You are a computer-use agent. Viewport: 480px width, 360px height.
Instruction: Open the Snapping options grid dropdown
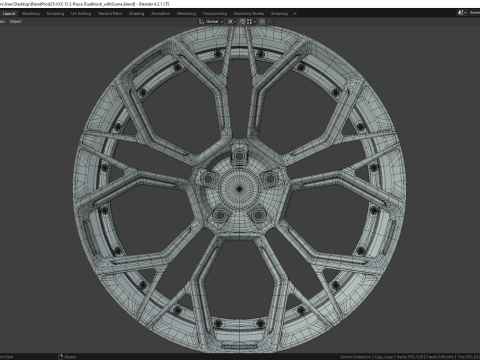click(251, 22)
